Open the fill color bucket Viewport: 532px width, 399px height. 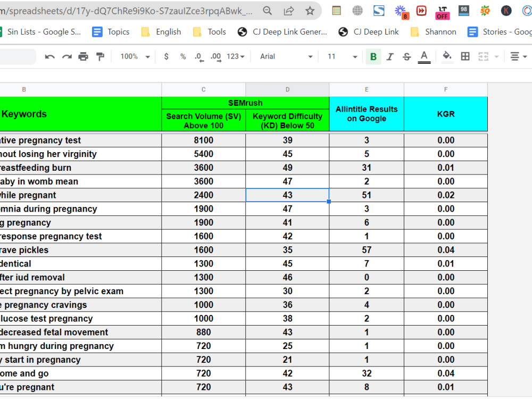pos(447,56)
